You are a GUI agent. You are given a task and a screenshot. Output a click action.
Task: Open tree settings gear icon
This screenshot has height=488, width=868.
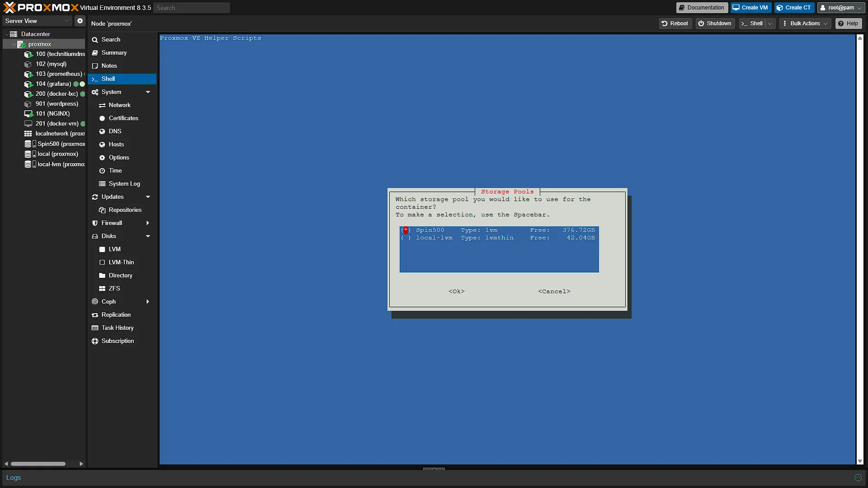coord(80,21)
